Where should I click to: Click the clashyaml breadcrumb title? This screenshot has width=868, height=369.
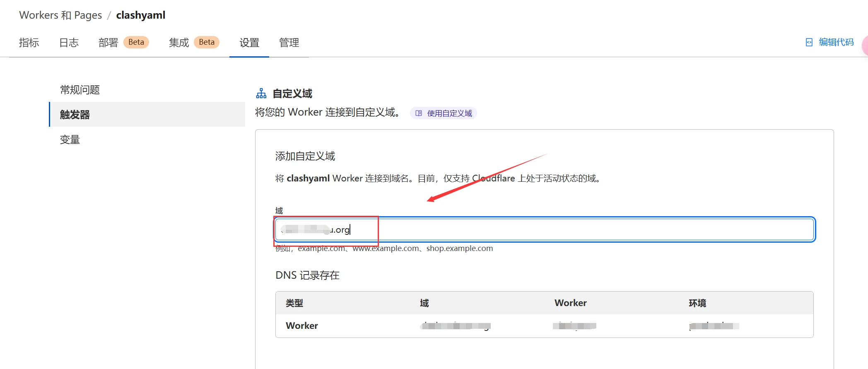coord(140,15)
